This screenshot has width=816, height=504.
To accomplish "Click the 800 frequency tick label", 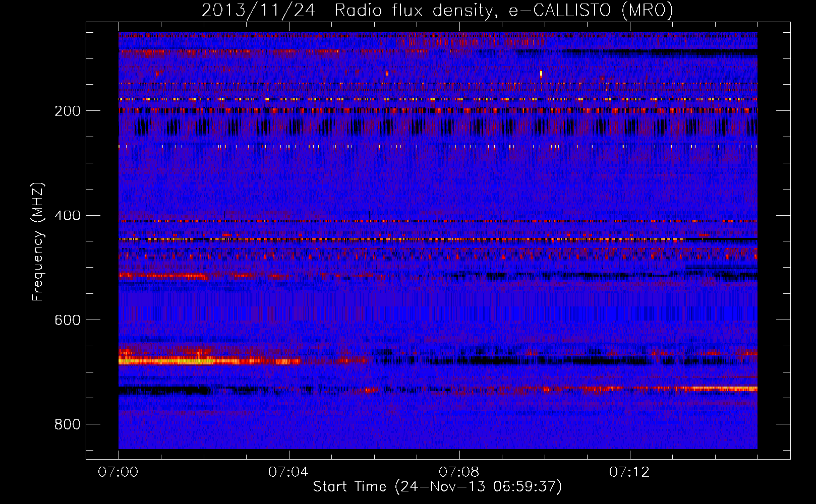I will coord(68,424).
